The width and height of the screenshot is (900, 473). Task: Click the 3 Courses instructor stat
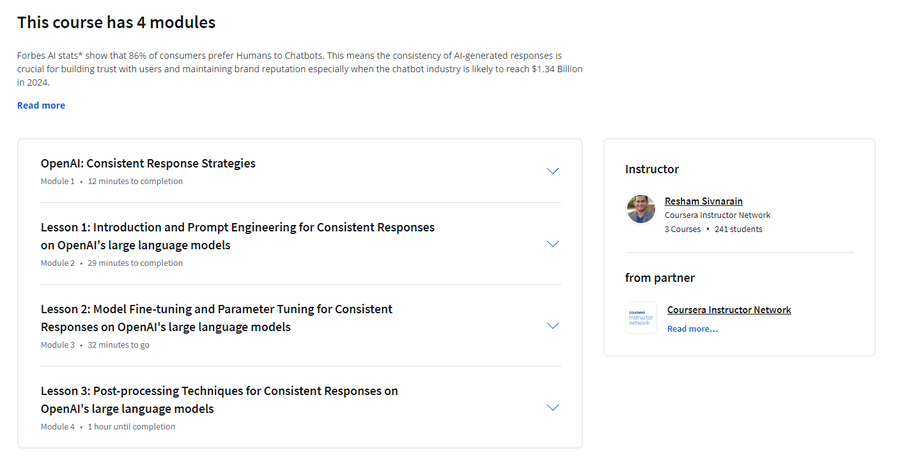682,229
